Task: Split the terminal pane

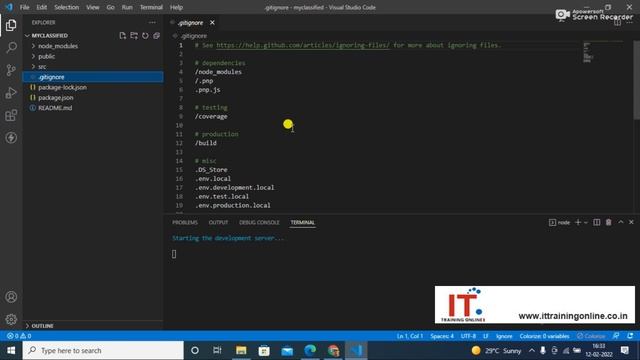Action: click(x=597, y=222)
